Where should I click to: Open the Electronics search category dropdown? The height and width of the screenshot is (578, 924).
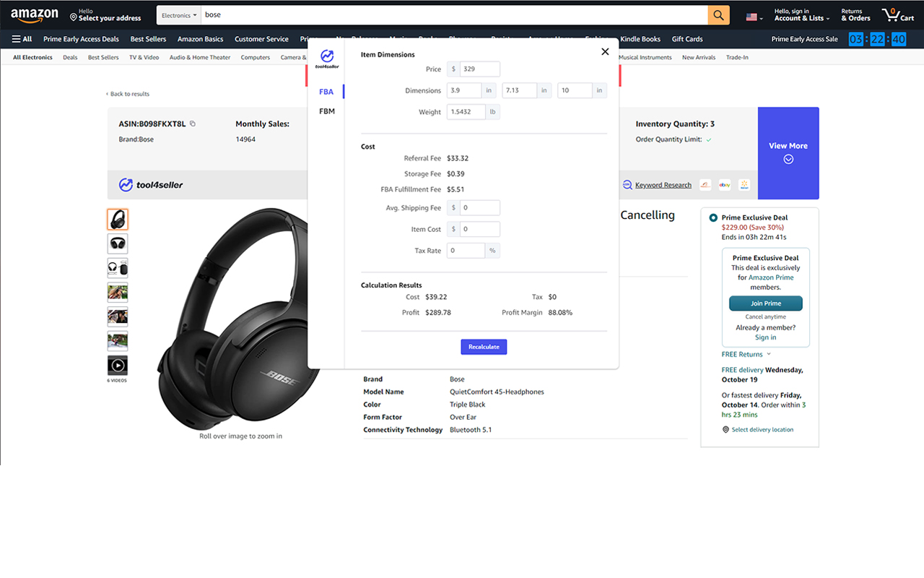[x=179, y=15]
